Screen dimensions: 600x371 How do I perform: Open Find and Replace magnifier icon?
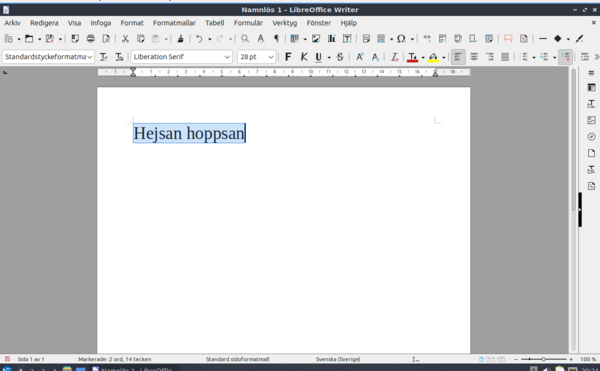pos(245,39)
